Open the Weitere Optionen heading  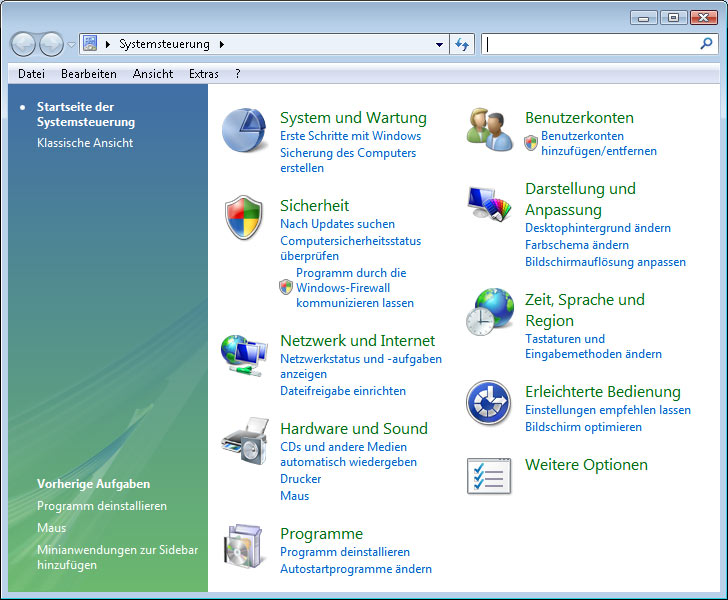click(586, 464)
